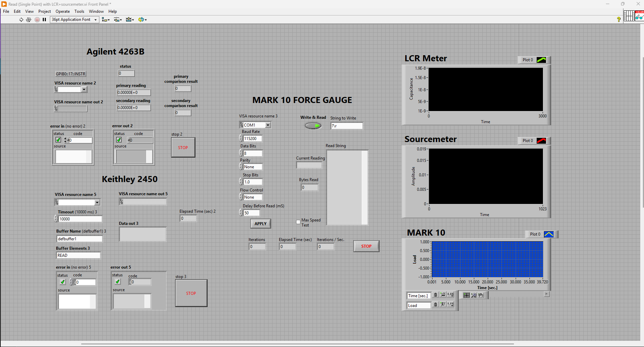This screenshot has height=347, width=644.
Task: Open the Load axis format y.yy menu
Action: coord(450,304)
